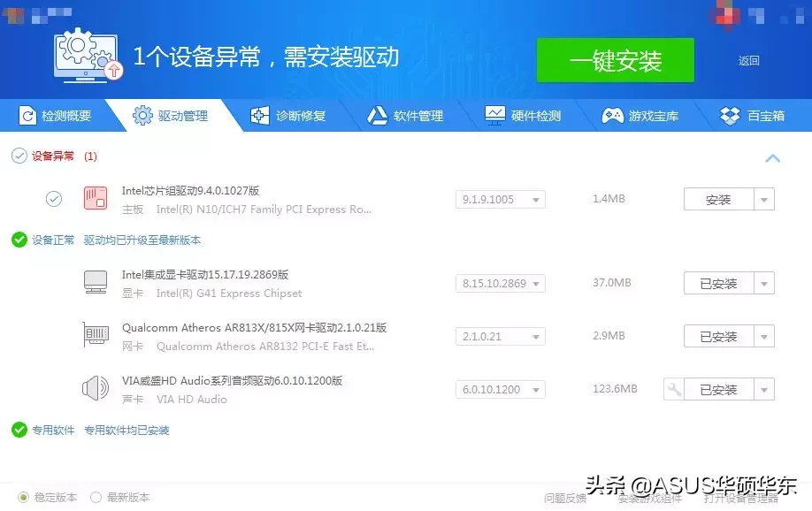
Task: Switch to the 检测概要 tab
Action: click(x=56, y=116)
